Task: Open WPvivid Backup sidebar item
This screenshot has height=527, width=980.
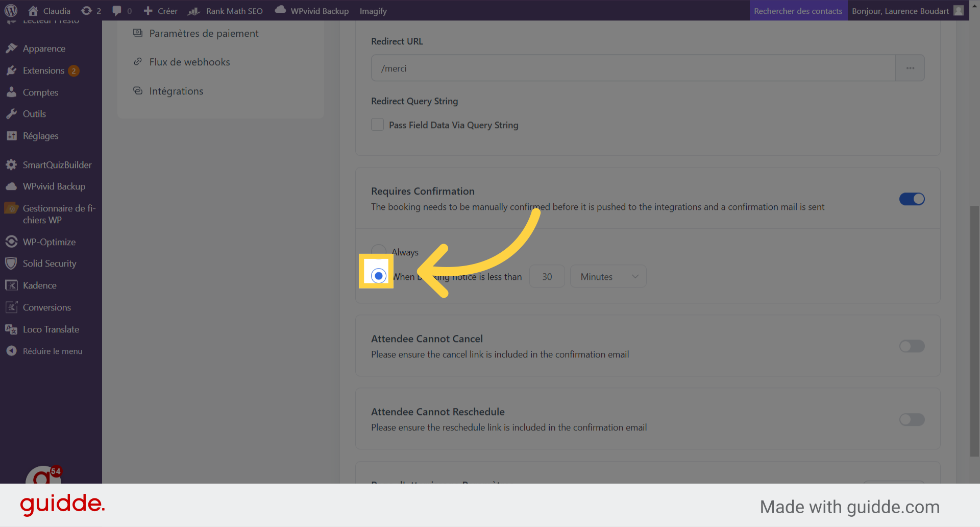Action: pos(54,186)
